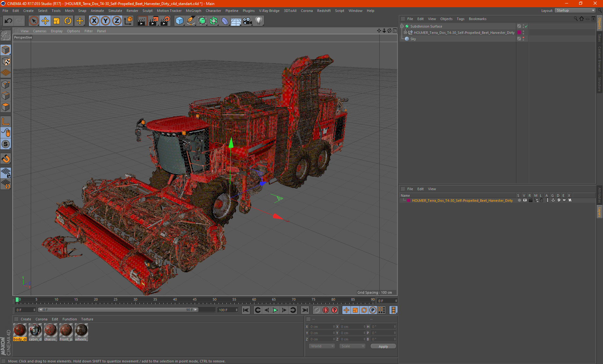Switch to Structure side tab

[x=600, y=84]
